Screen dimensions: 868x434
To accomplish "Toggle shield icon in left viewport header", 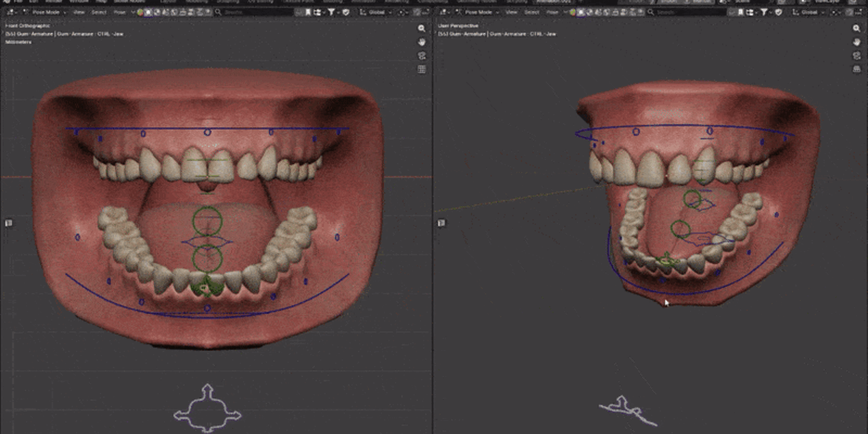I will [x=346, y=12].
